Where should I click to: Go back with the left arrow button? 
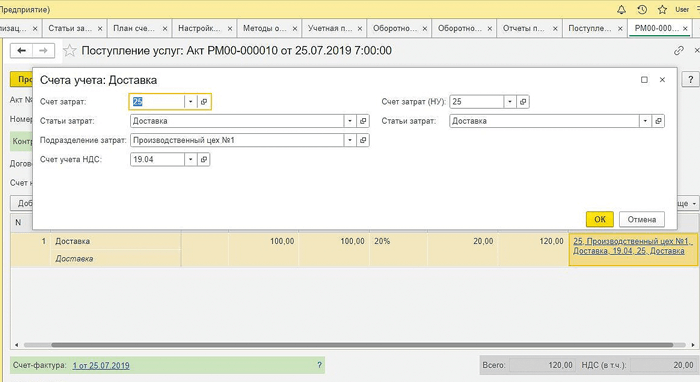[21, 50]
